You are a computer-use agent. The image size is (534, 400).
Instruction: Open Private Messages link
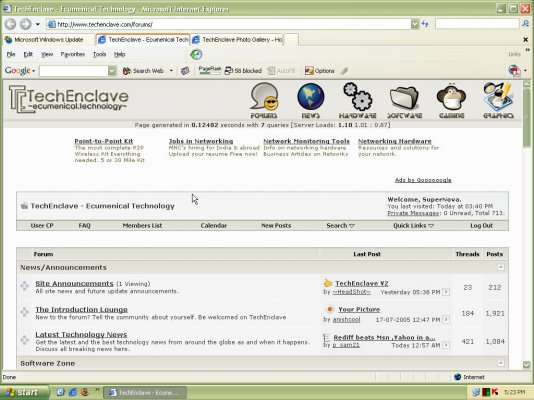point(413,213)
